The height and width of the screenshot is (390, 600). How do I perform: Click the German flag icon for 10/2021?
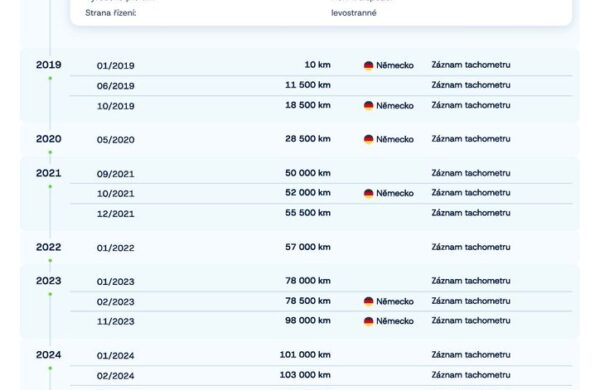point(368,194)
